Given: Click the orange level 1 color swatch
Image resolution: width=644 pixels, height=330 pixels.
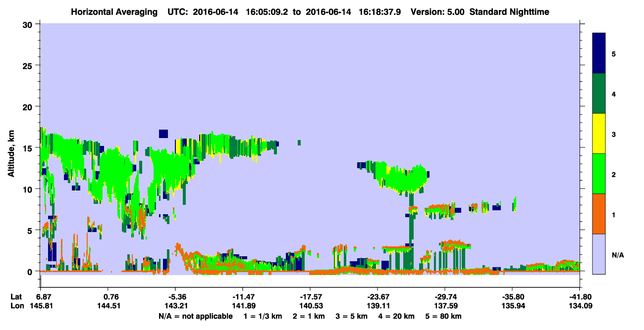Looking at the screenshot, I should (x=599, y=214).
